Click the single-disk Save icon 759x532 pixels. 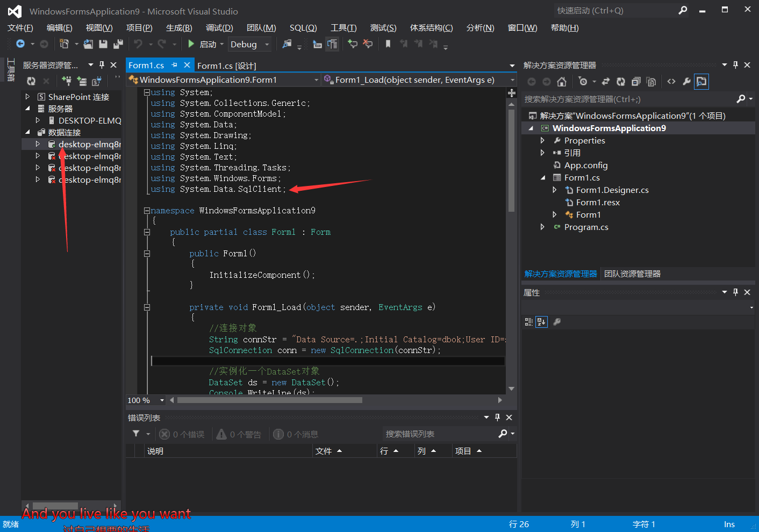click(x=103, y=44)
